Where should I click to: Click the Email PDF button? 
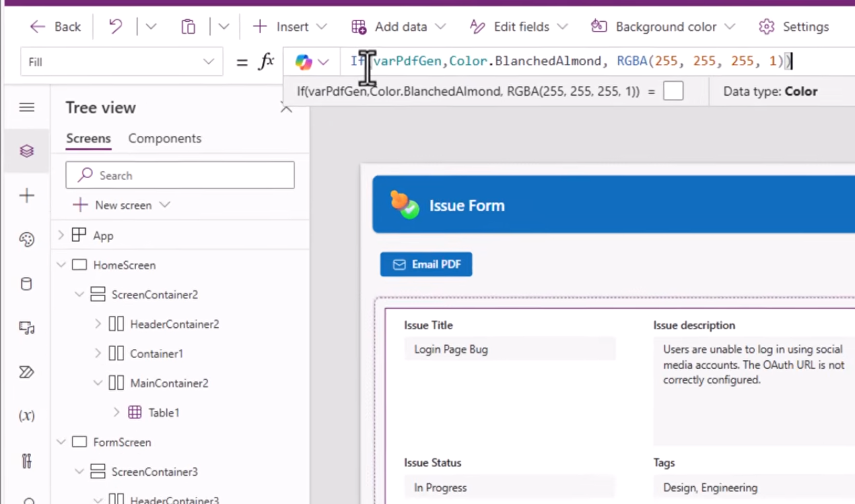point(426,264)
